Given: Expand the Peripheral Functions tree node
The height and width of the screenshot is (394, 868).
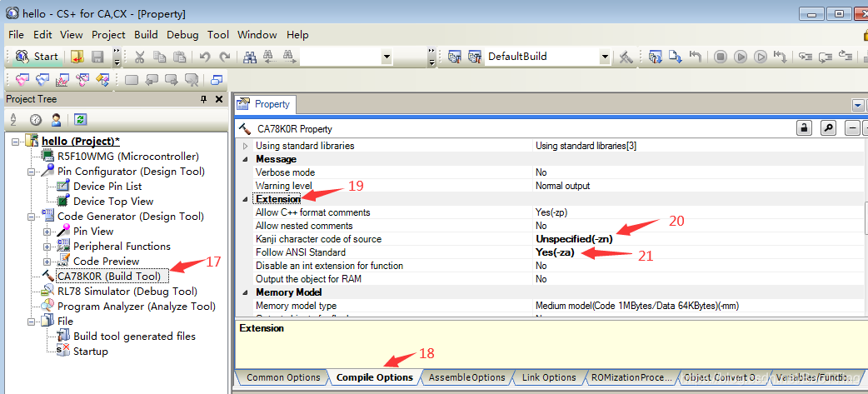Looking at the screenshot, I should 47,247.
